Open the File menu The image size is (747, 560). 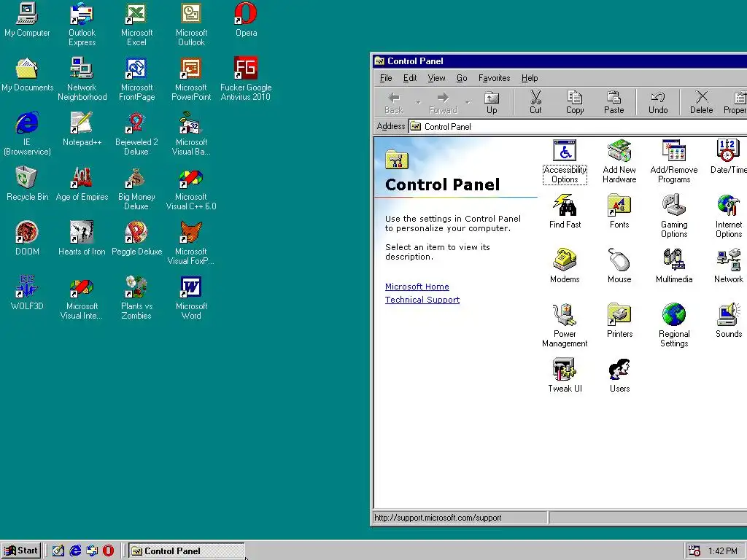coord(386,78)
